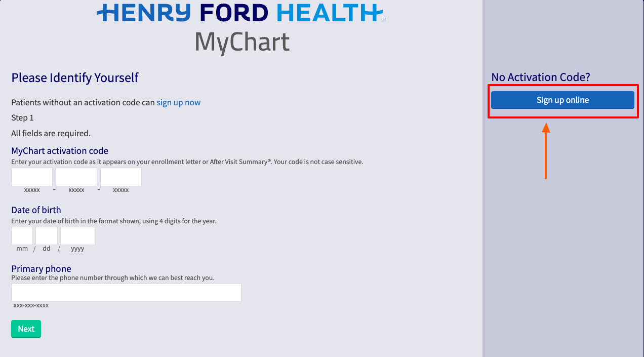
Task: Click the Sign up online button
Action: point(562,100)
